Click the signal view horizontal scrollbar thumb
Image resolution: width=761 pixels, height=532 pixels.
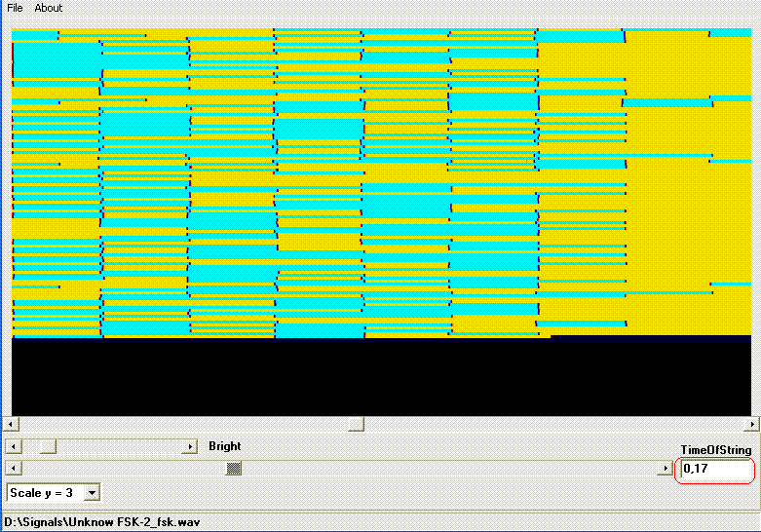coord(356,425)
